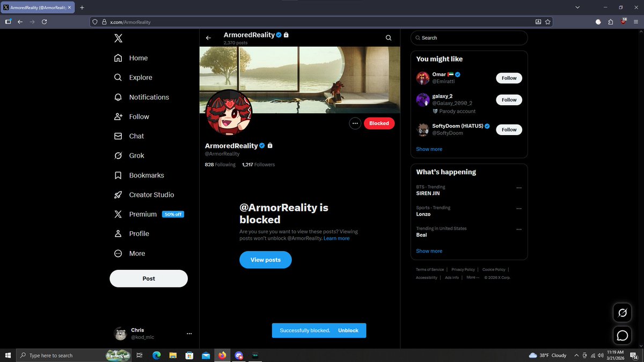Click the View posts button
Screen dimensions: 644x362
click(266, 260)
